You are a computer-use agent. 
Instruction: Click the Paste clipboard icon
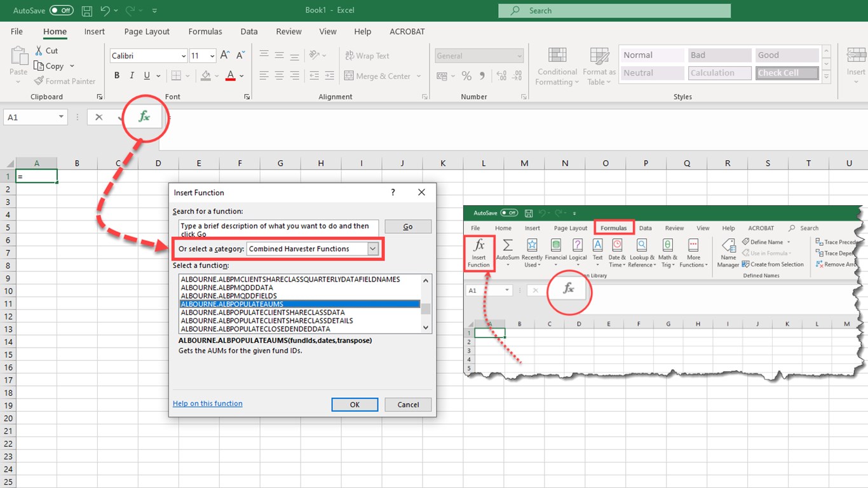pos(19,55)
